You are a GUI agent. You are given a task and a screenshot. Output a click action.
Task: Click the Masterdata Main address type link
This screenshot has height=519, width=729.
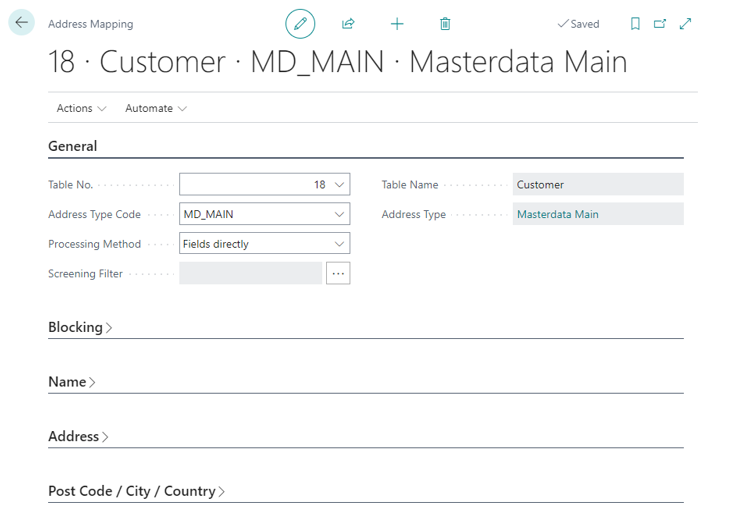[x=557, y=214]
